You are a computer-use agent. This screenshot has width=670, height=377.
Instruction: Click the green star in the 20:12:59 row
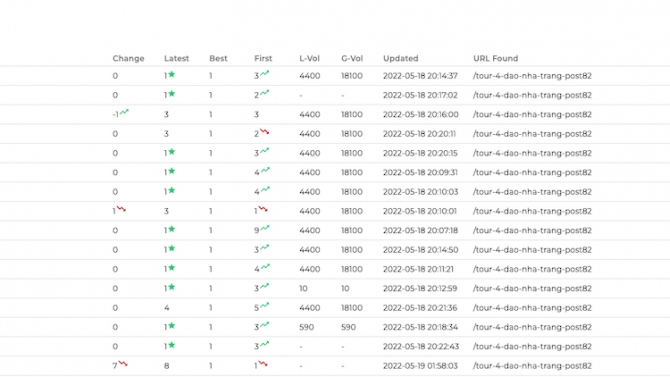(171, 287)
